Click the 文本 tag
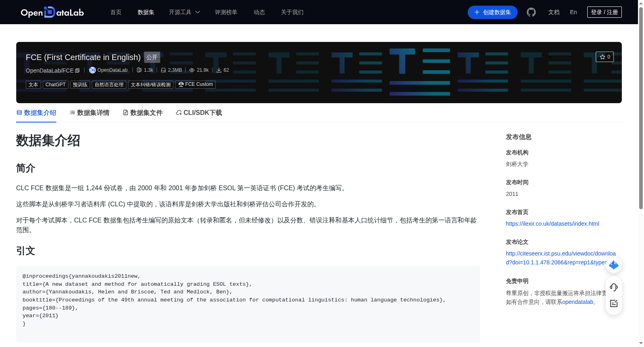Viewport: 644px width, 347px height. tap(33, 85)
